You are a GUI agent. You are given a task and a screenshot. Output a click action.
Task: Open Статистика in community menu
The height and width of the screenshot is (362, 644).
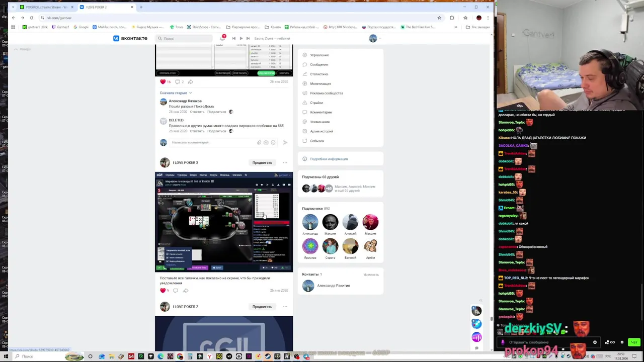coord(319,74)
